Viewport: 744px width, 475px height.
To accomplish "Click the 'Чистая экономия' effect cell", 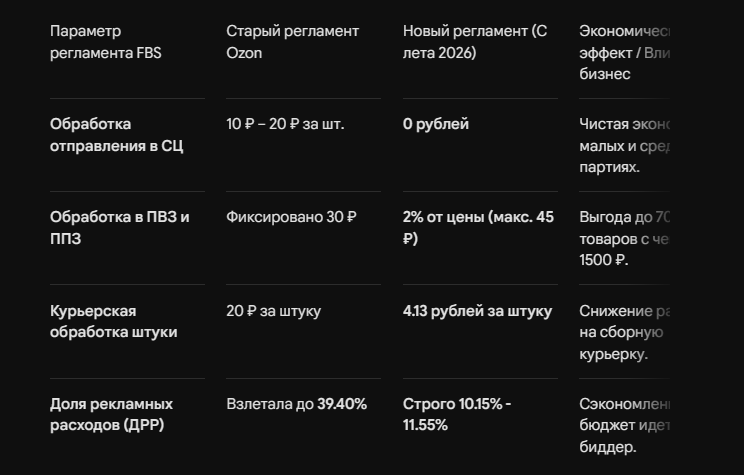I will [x=624, y=145].
